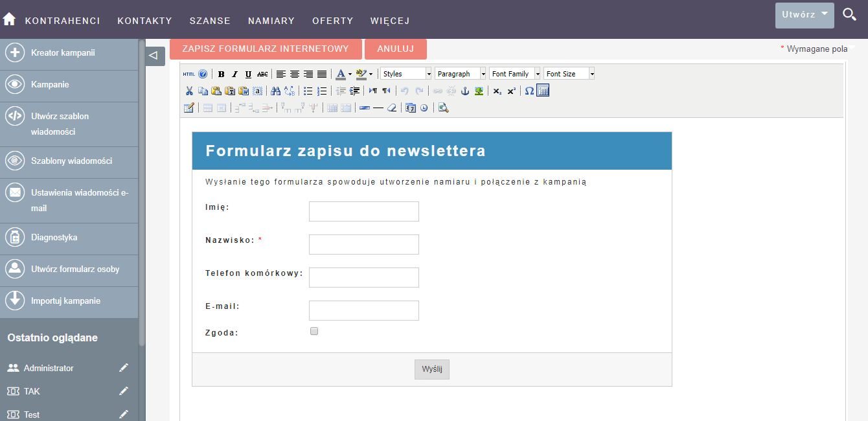Tick the Zgoda checkbox

point(314,331)
